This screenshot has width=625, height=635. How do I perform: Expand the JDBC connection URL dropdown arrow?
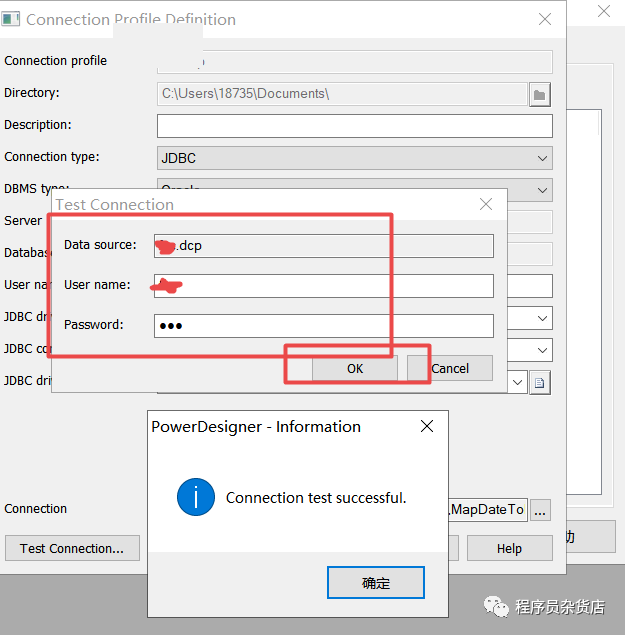542,350
